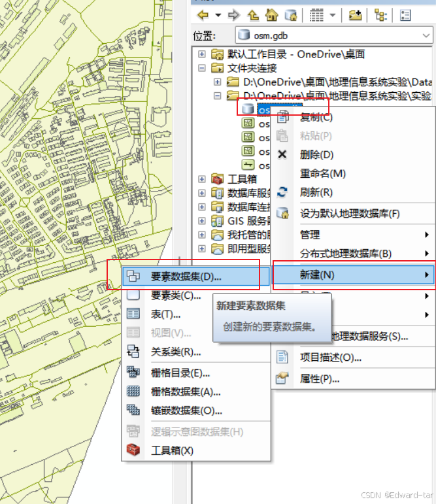Click the 复制(C) copy icon
Image resolution: width=436 pixels, height=504 pixels.
pos(282,116)
